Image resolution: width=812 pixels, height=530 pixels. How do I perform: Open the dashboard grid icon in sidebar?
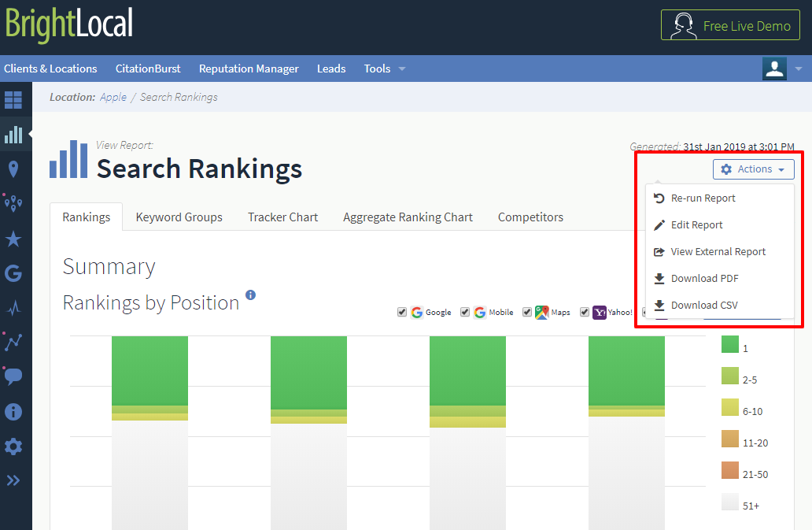(13, 99)
